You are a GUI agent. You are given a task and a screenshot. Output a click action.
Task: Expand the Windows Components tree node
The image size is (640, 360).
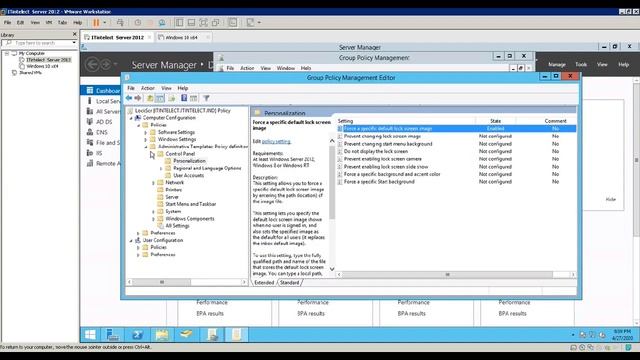click(x=153, y=219)
